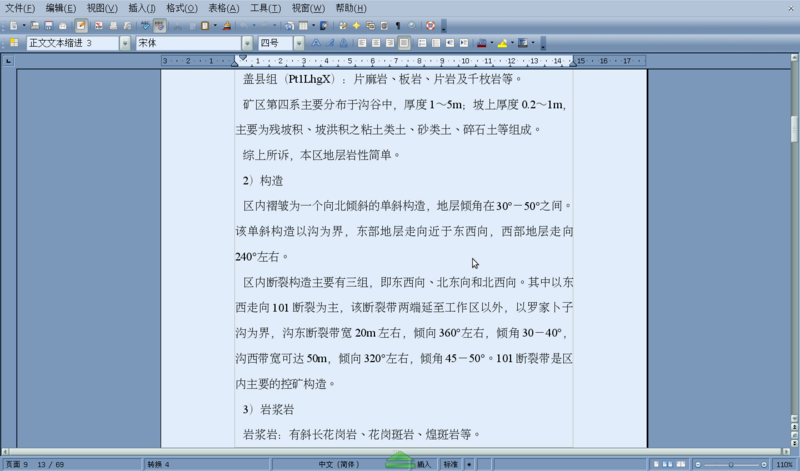Screen dimensions: 800x471
Task: Open the 工具 menu
Action: pos(265,8)
